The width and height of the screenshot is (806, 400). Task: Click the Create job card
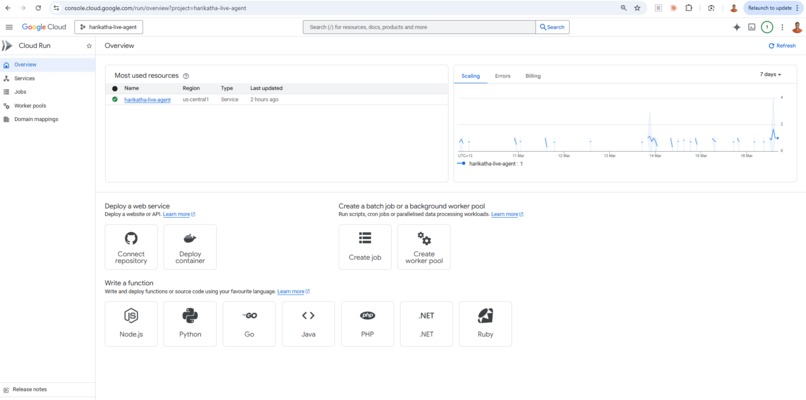(x=365, y=247)
